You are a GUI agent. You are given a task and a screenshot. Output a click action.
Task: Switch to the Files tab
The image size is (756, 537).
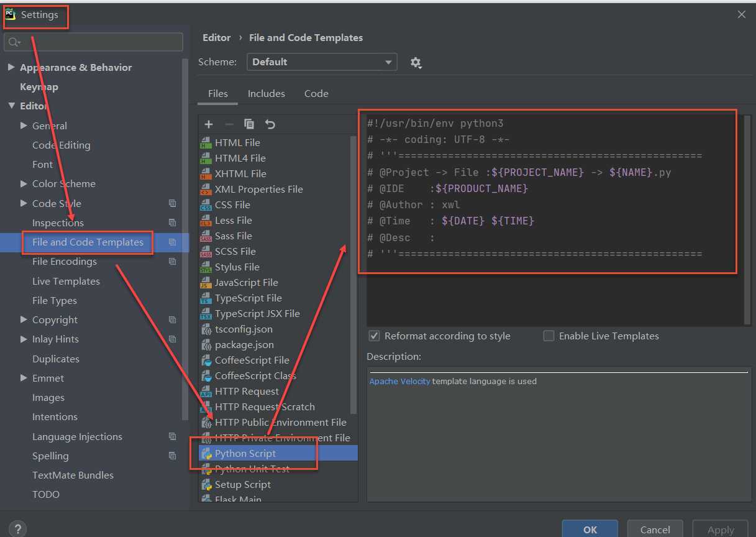[218, 94]
